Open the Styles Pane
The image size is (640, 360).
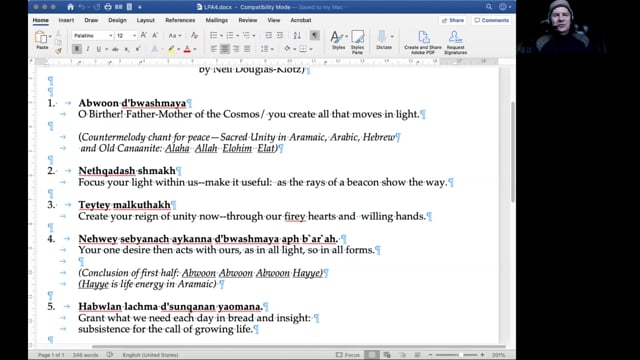pyautogui.click(x=358, y=42)
